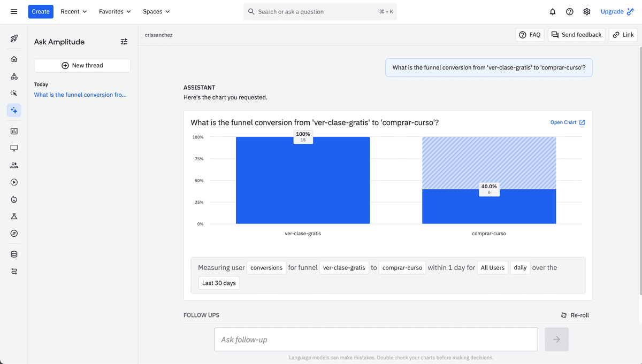
Task: Expand the Favorites dropdown
Action: click(115, 12)
